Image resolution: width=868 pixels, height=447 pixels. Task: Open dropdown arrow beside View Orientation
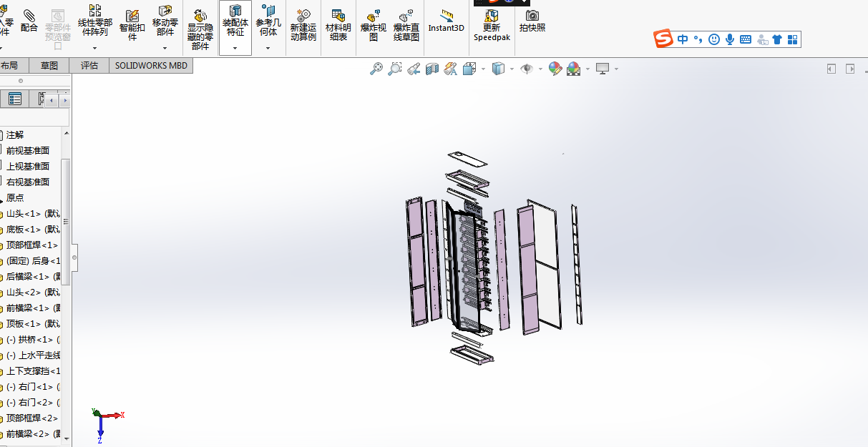click(484, 69)
